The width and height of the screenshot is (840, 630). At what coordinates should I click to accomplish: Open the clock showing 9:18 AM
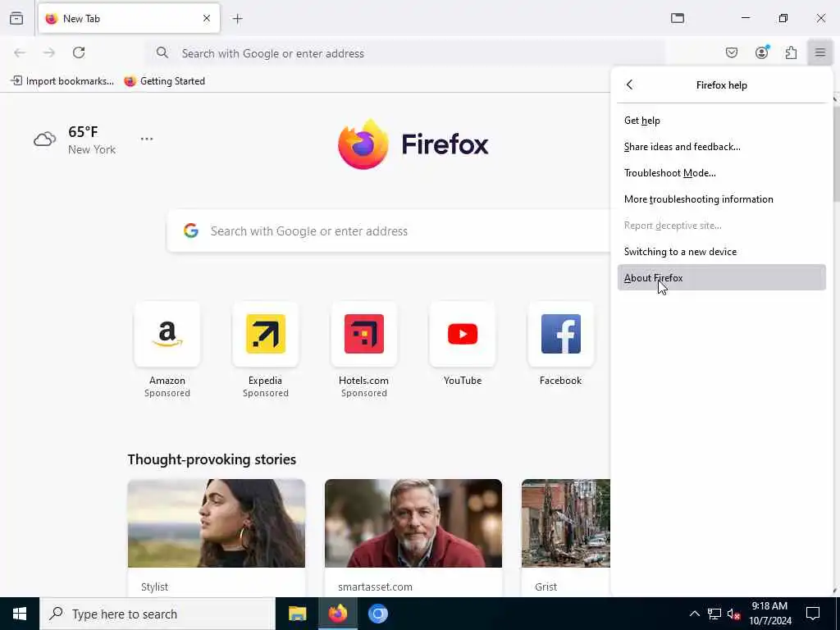click(769, 614)
